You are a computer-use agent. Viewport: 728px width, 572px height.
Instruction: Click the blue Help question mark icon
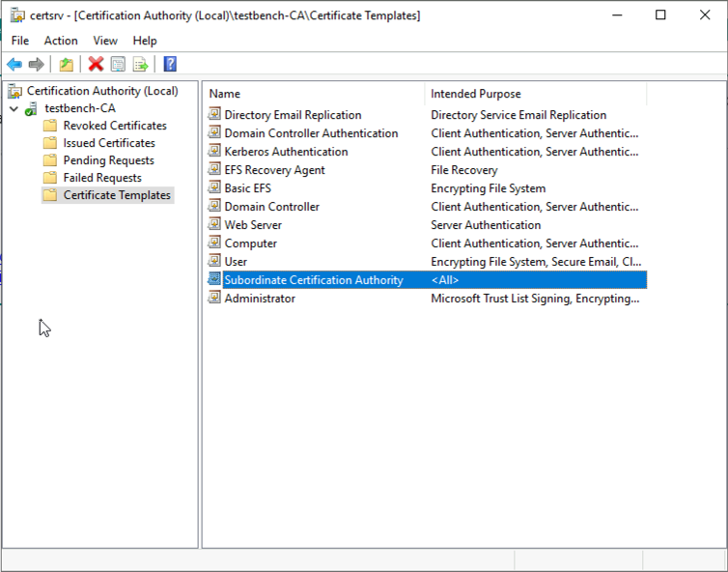(170, 64)
